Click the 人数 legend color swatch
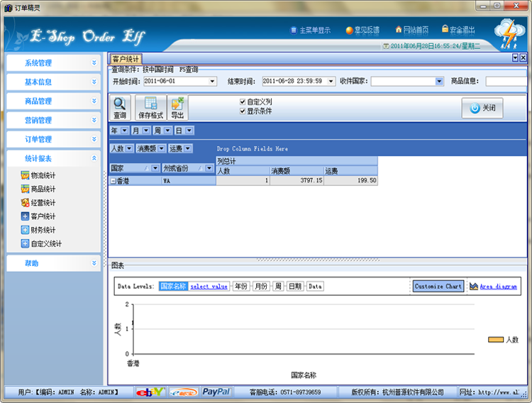 click(495, 340)
